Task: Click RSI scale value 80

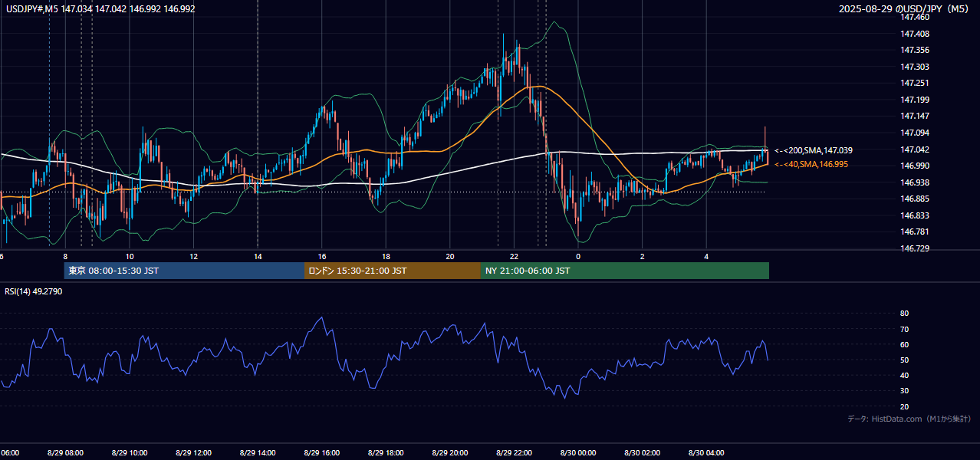Action: pyautogui.click(x=905, y=314)
